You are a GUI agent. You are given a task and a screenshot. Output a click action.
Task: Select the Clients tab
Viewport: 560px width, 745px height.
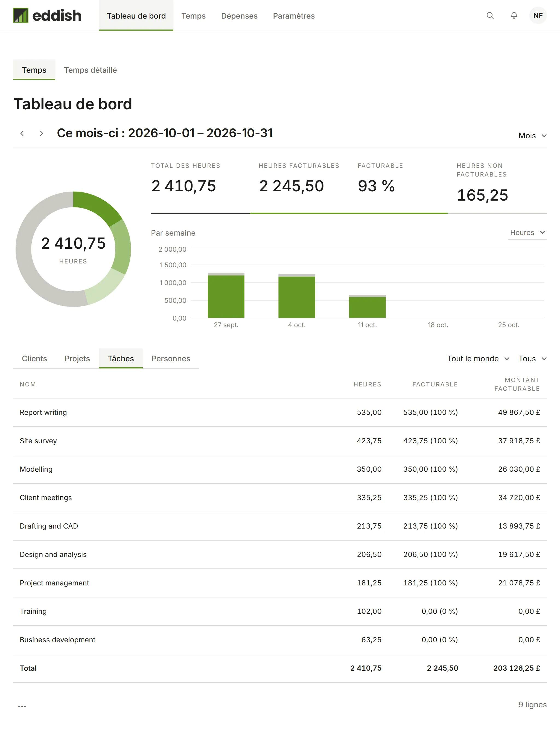tap(34, 359)
